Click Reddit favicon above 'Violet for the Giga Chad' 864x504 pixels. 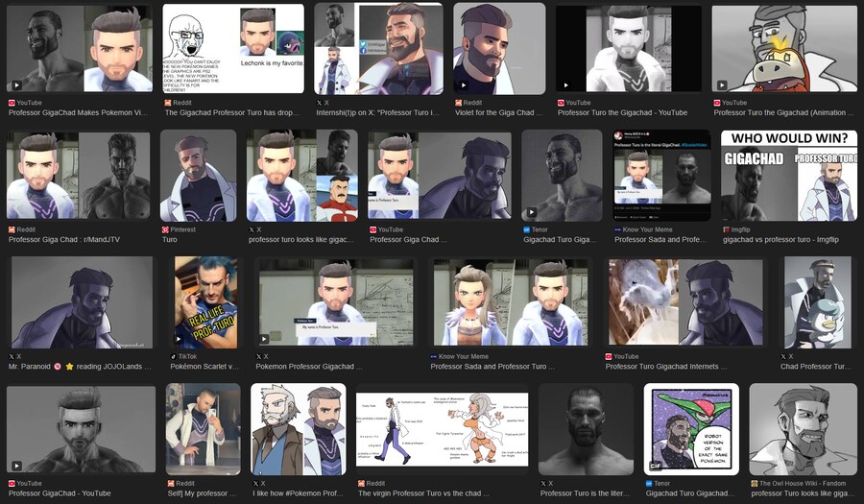coord(458,103)
